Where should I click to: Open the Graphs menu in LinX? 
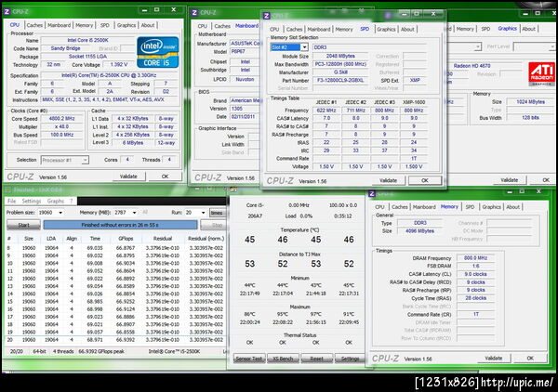pyautogui.click(x=56, y=202)
